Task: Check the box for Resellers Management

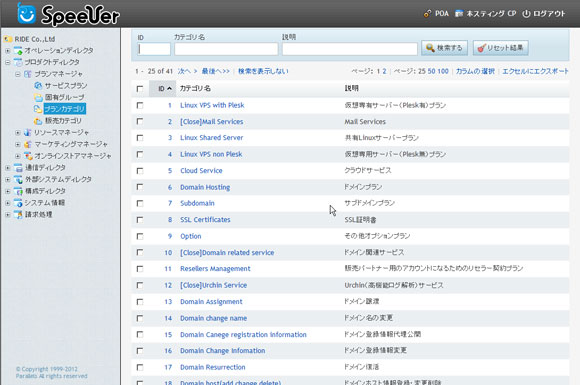Action: click(x=140, y=269)
